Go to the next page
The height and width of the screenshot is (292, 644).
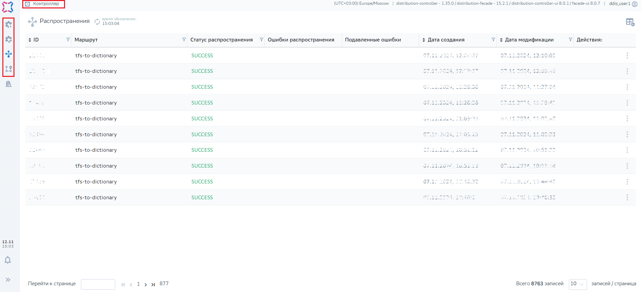click(x=146, y=285)
